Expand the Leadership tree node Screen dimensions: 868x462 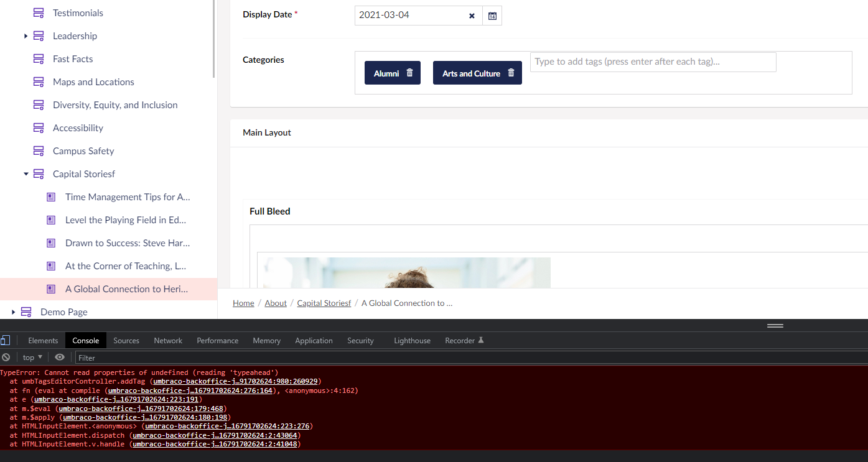25,35
